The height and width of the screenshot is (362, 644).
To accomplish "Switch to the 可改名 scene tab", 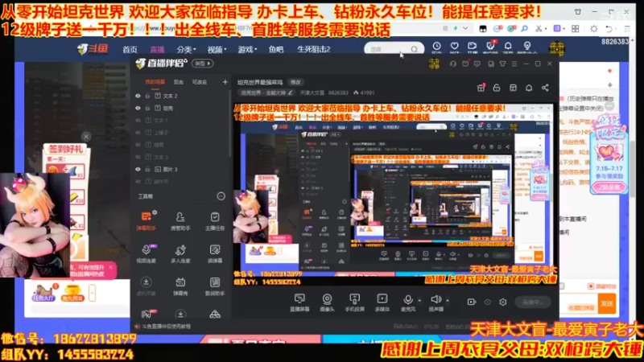I will (200, 82).
